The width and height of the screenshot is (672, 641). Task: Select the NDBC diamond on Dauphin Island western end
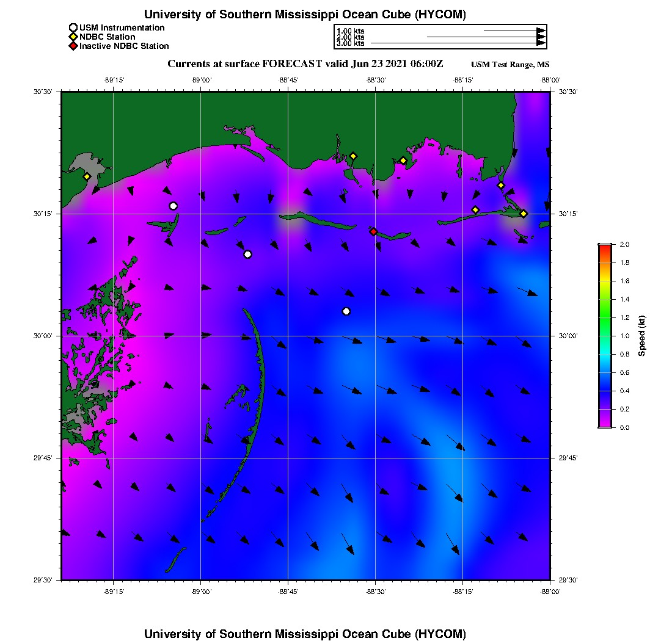pyautogui.click(x=475, y=210)
